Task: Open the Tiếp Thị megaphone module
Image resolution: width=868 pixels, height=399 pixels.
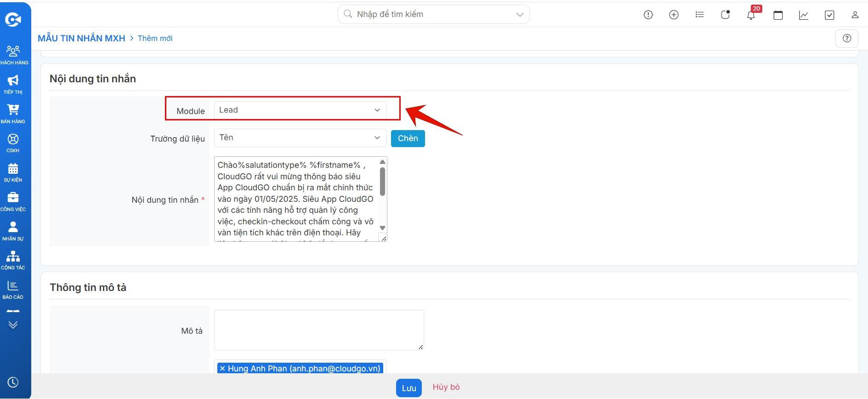Action: (13, 84)
